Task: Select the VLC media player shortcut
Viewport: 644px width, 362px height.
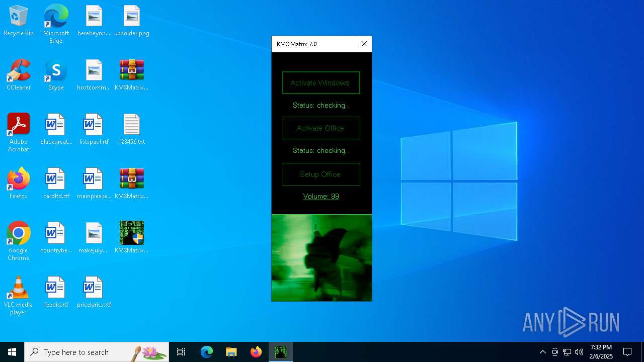Action: pos(19,296)
